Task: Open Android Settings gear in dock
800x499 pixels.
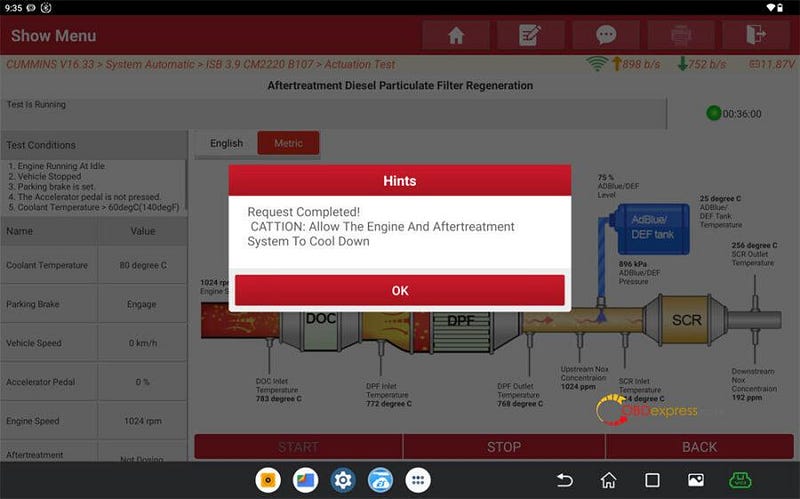Action: coord(343,480)
